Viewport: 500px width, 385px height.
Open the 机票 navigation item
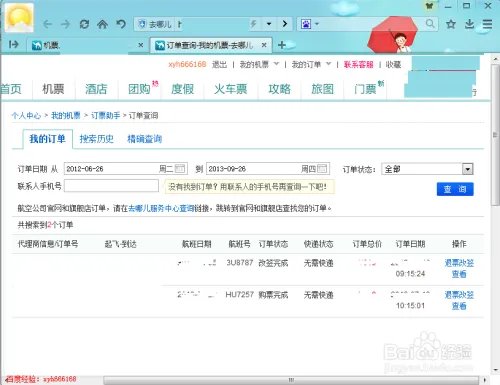(53, 89)
